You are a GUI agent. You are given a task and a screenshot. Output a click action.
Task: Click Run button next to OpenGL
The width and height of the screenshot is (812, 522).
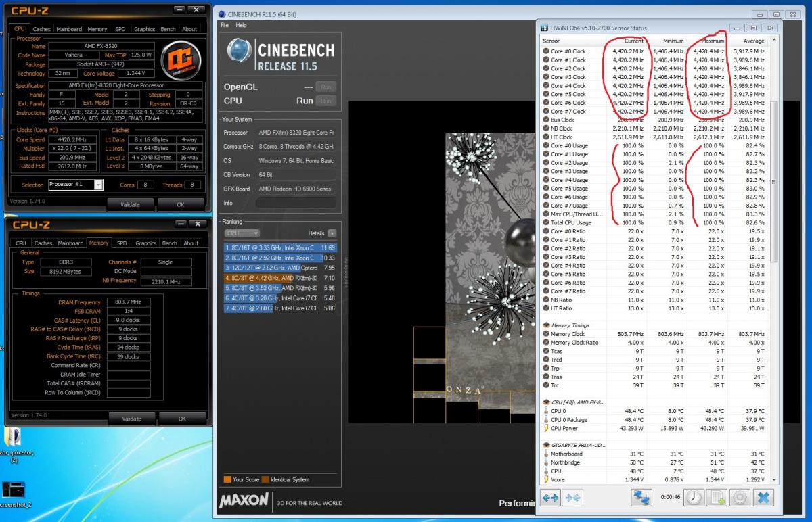coord(326,87)
